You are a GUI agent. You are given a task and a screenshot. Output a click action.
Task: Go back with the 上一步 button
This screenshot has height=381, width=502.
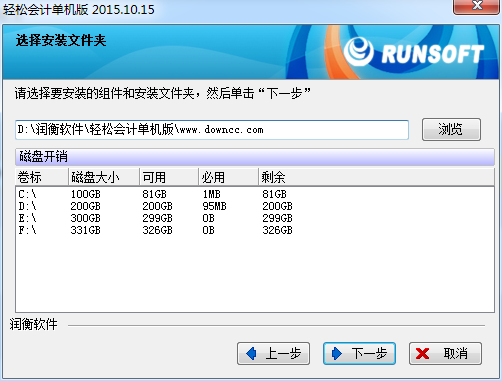pos(273,353)
